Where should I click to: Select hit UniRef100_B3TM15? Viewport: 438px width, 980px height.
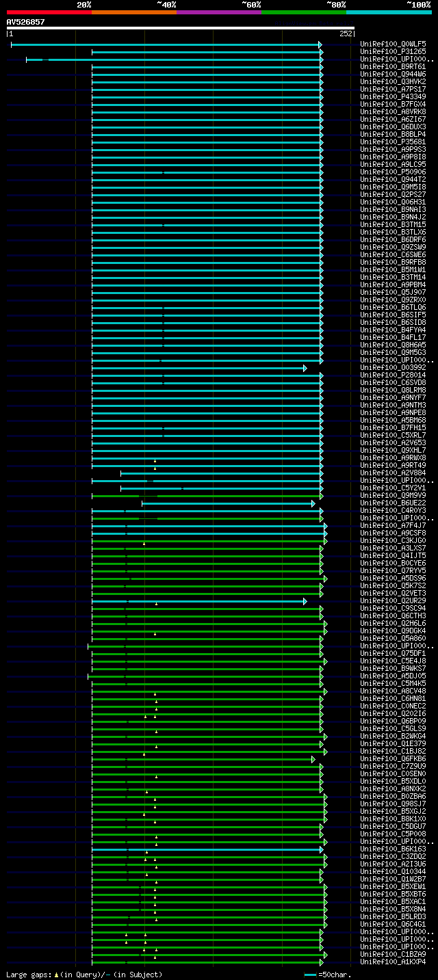(393, 225)
